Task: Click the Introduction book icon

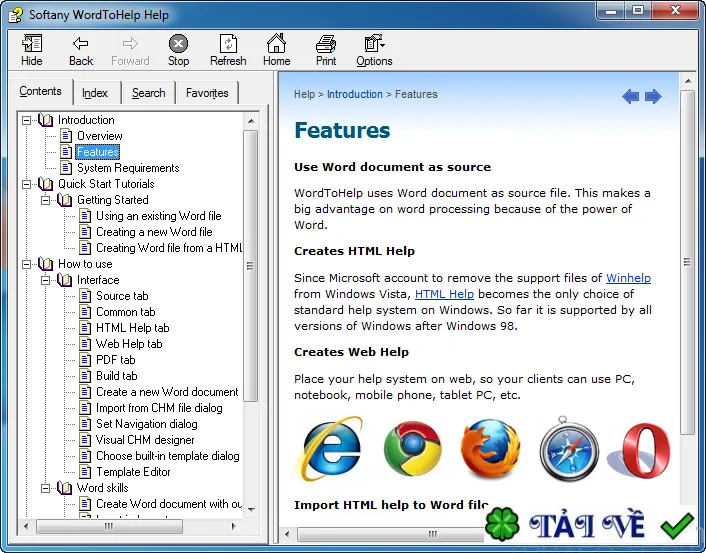Action: click(45, 120)
